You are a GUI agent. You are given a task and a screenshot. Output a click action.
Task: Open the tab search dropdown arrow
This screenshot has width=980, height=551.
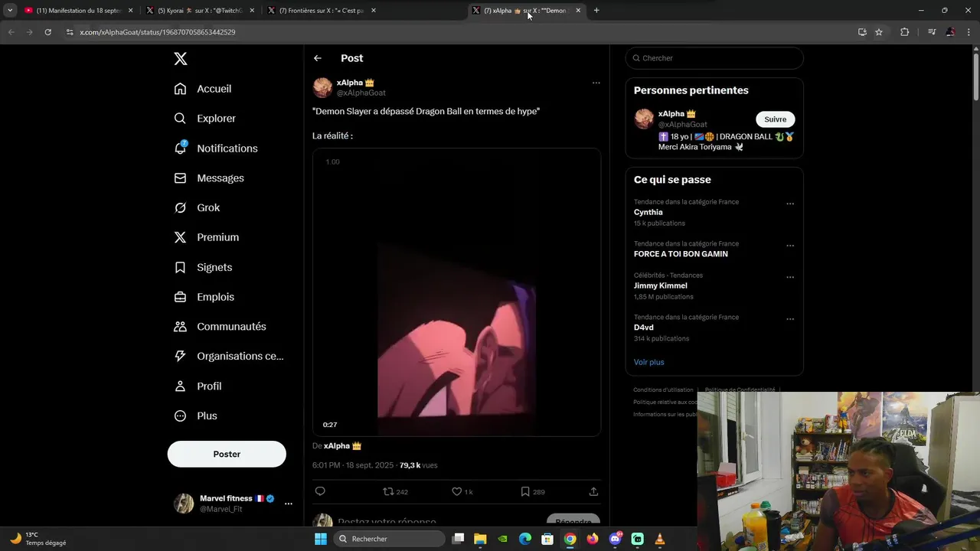[10, 11]
